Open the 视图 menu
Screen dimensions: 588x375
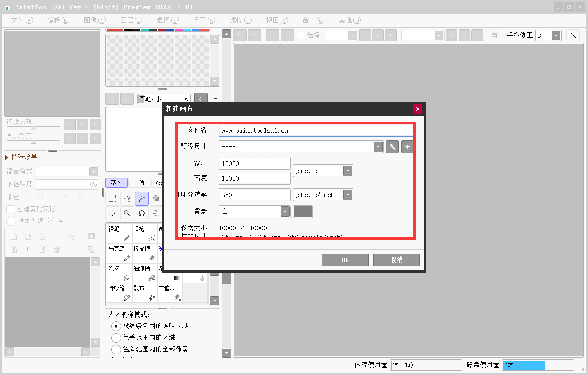tap(277, 20)
